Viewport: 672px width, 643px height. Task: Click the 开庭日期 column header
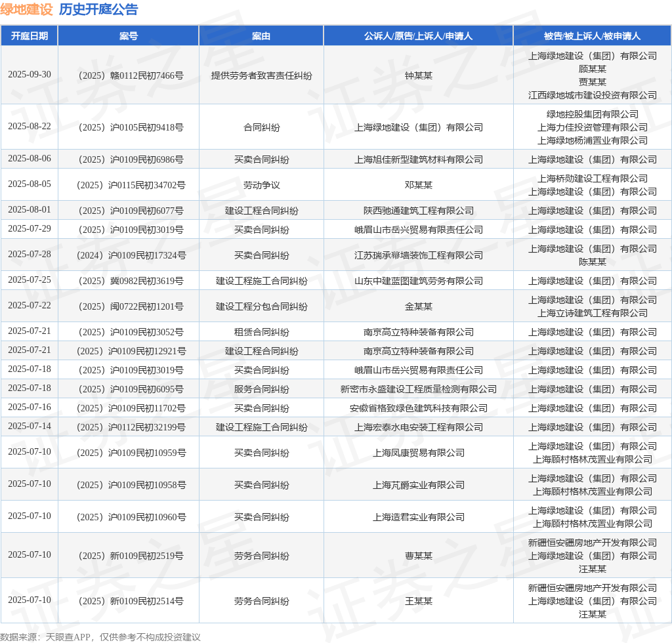click(x=30, y=36)
